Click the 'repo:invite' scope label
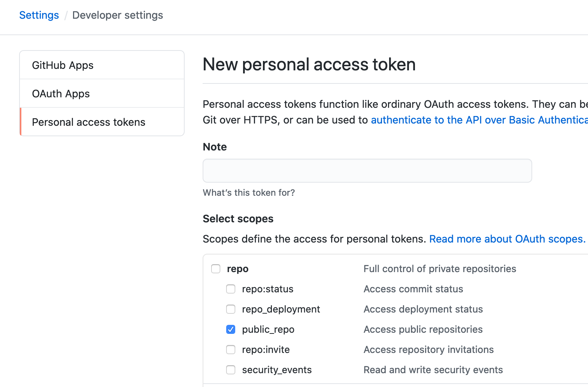 tap(266, 350)
